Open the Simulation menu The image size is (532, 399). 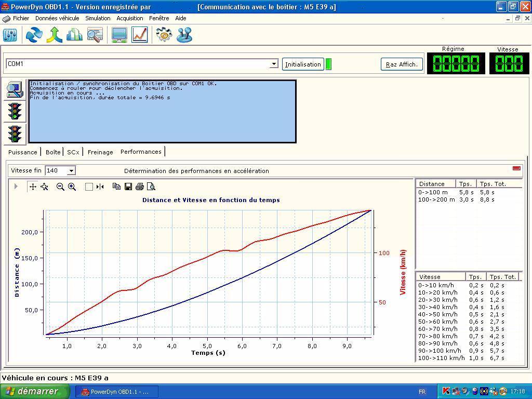click(98, 18)
